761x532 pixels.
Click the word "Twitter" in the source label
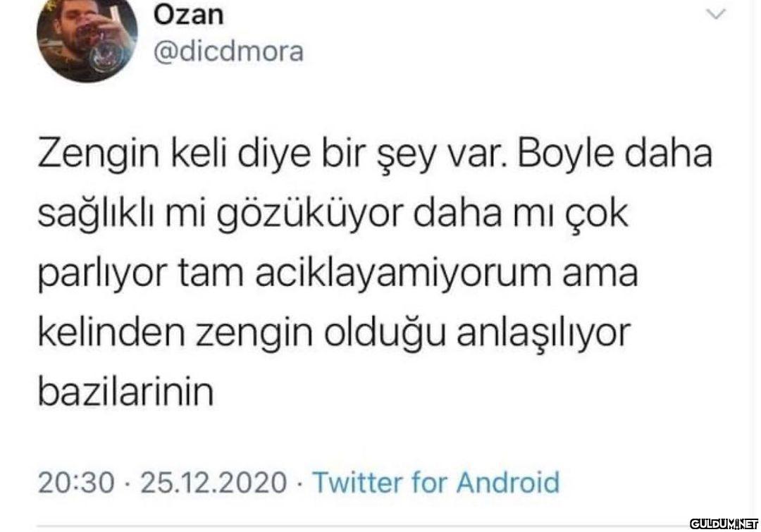[357, 482]
